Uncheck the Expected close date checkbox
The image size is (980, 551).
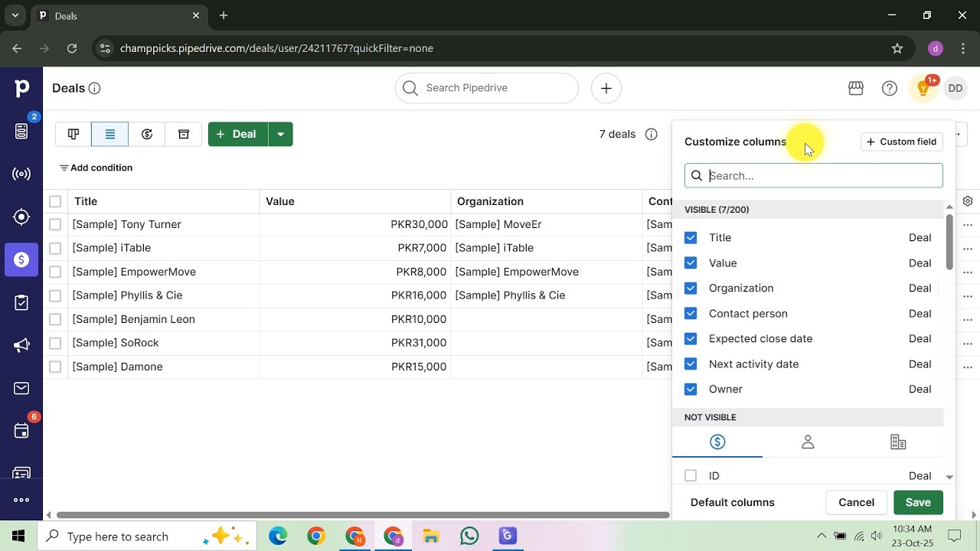coord(691,339)
